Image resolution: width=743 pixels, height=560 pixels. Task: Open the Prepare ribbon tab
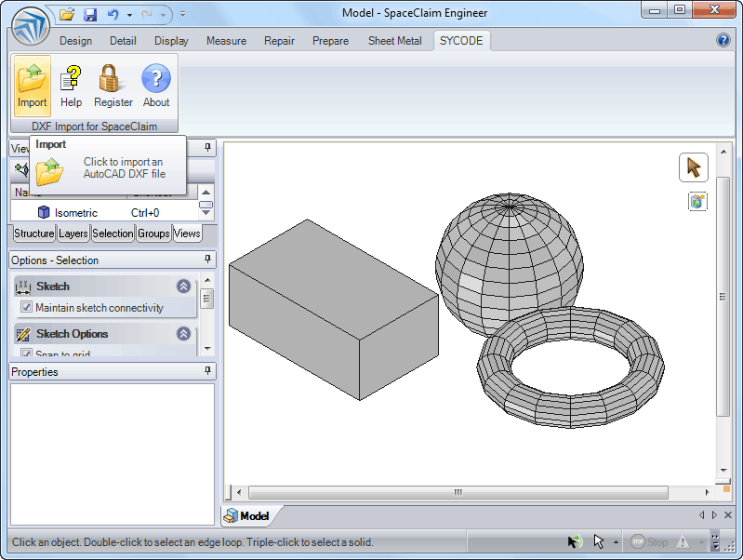tap(331, 41)
